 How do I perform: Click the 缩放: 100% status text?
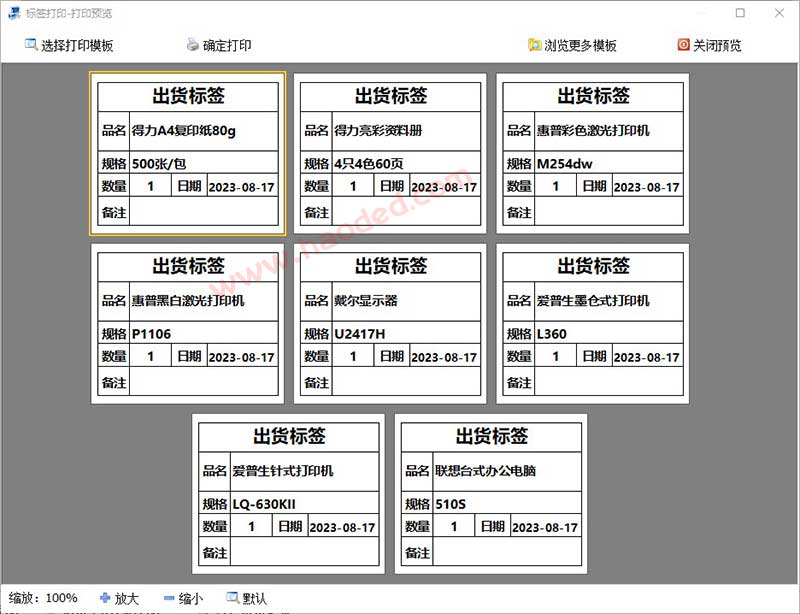pos(43,598)
